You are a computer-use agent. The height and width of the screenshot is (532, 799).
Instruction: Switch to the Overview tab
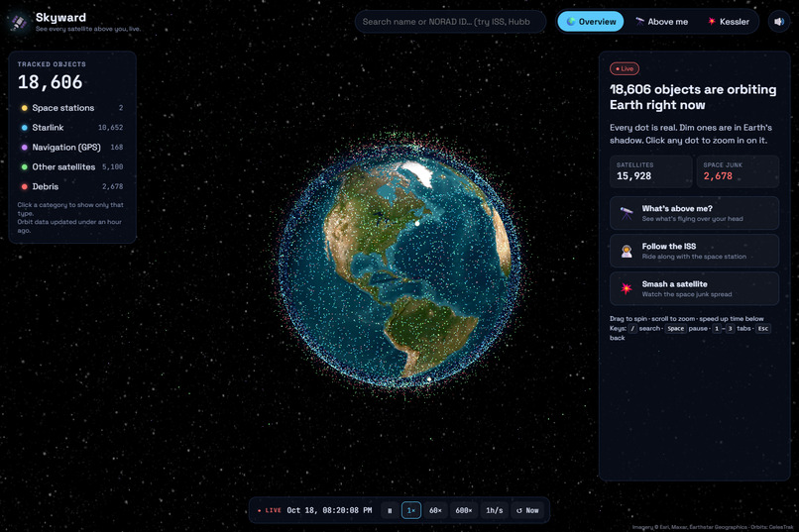(591, 22)
